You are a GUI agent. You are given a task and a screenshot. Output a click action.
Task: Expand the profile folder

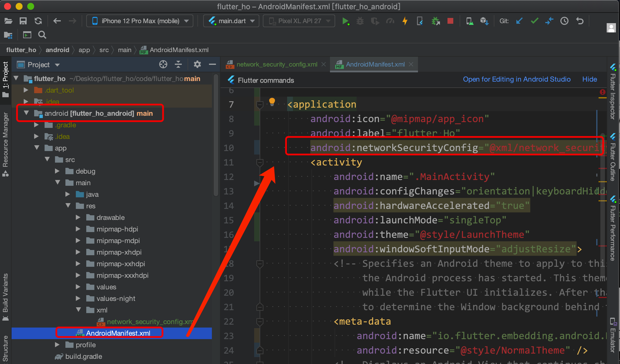point(57,345)
